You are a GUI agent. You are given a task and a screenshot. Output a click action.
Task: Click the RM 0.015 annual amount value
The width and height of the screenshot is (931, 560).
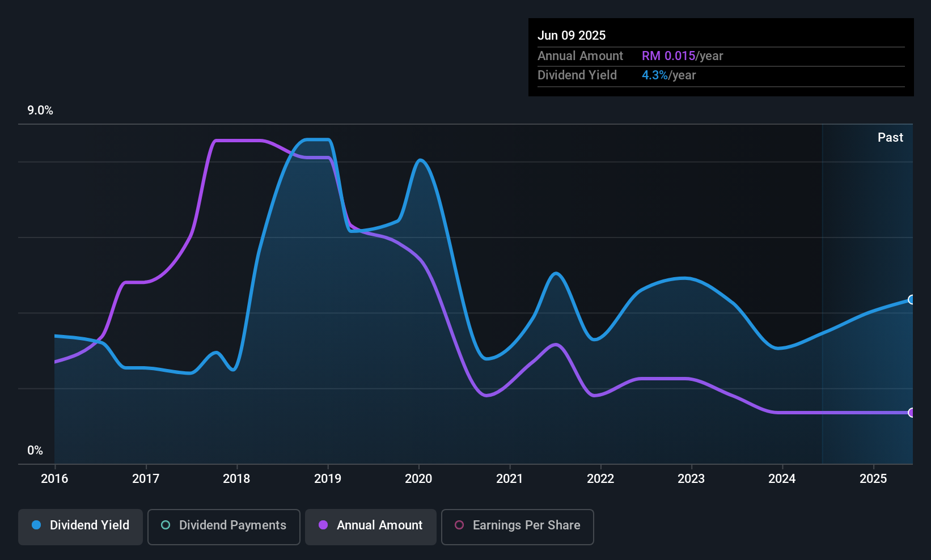tap(668, 56)
